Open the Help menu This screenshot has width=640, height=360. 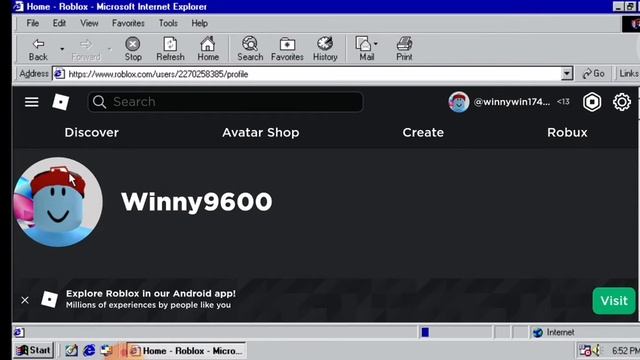pos(200,23)
